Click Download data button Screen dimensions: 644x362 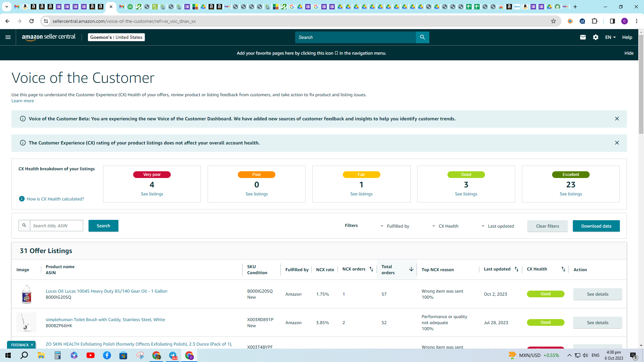tap(596, 226)
